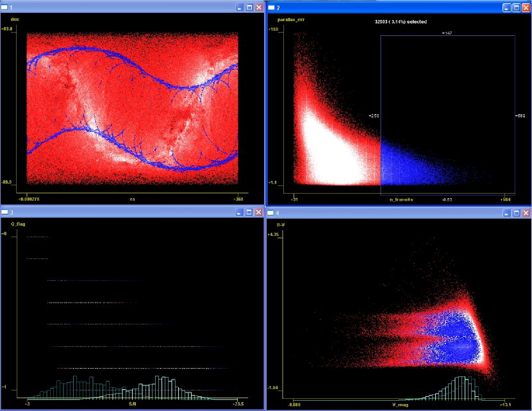The image size is (532, 411).
Task: Minimize plot window 3
Action: coord(239,212)
